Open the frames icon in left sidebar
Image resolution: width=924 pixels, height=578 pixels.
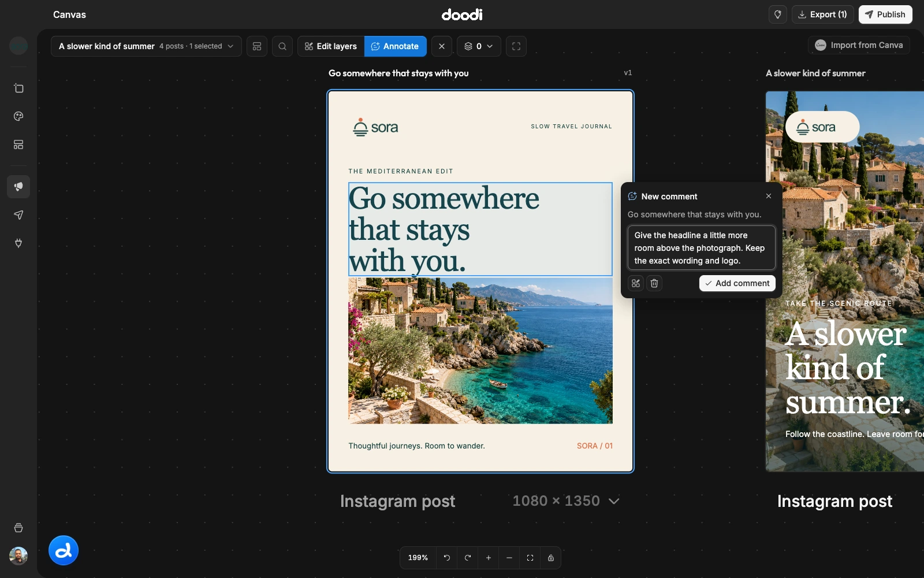click(18, 88)
